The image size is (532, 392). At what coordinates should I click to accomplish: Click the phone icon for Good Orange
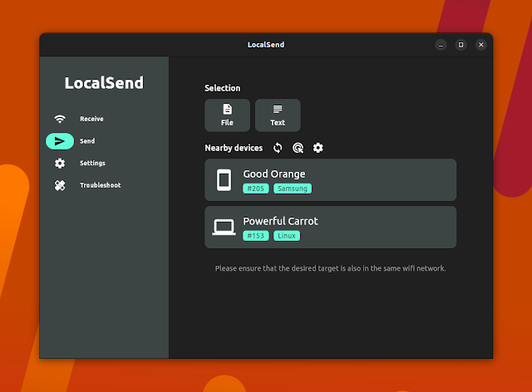point(223,180)
